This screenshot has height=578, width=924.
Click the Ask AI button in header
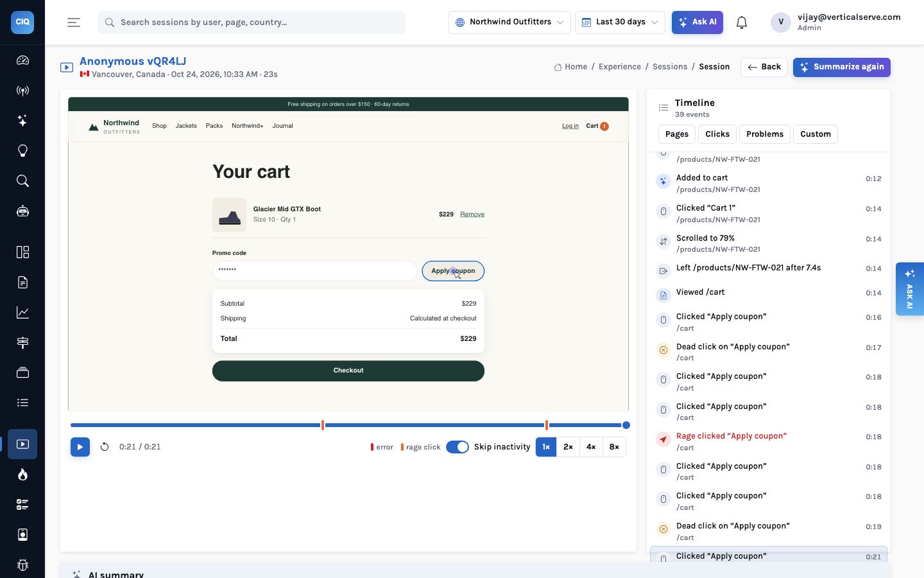(x=697, y=22)
